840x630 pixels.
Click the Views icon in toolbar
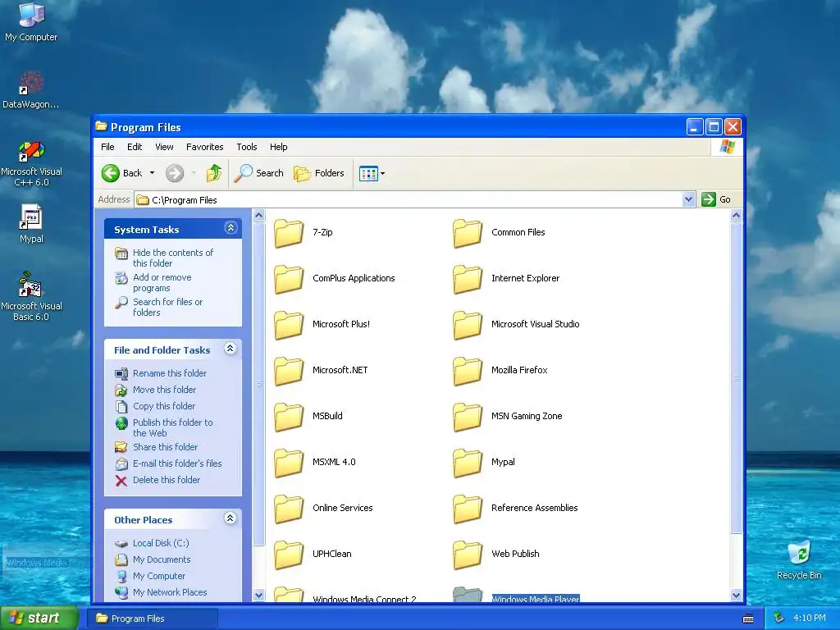click(x=368, y=174)
